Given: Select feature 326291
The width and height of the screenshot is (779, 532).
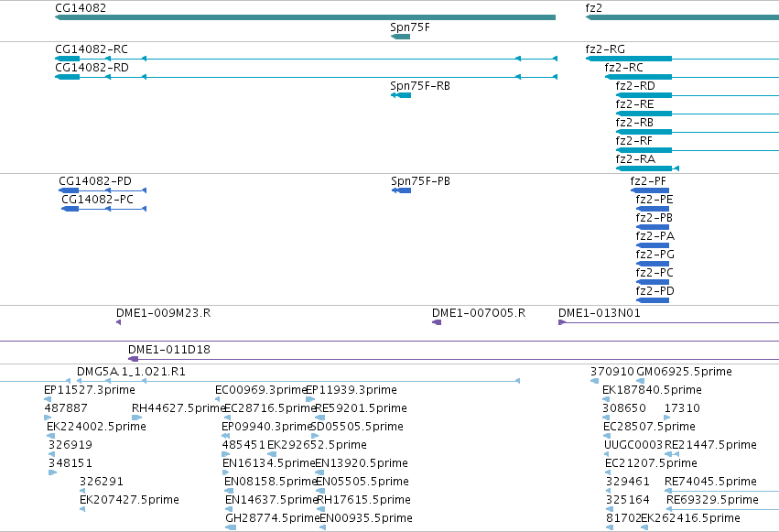Looking at the screenshot, I should [82, 491].
